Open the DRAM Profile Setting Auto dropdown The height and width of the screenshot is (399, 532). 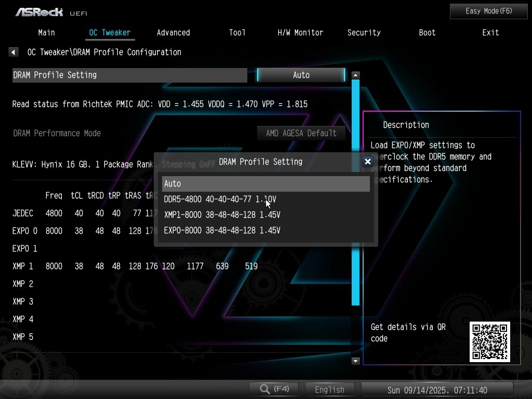(301, 75)
